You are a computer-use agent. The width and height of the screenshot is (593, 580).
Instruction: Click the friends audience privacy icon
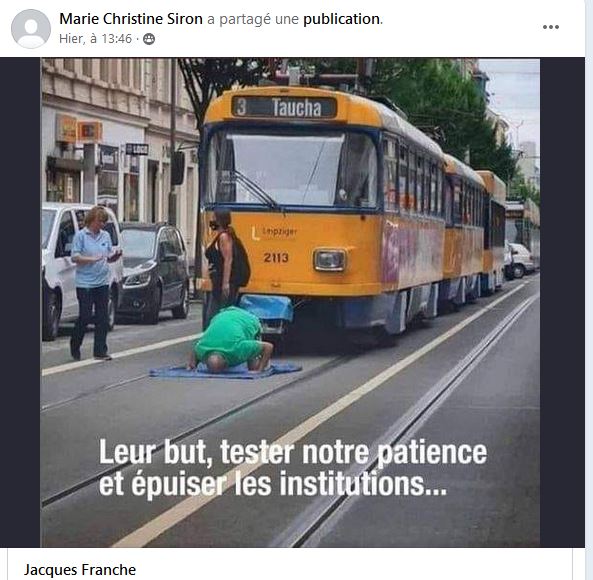coord(149,39)
